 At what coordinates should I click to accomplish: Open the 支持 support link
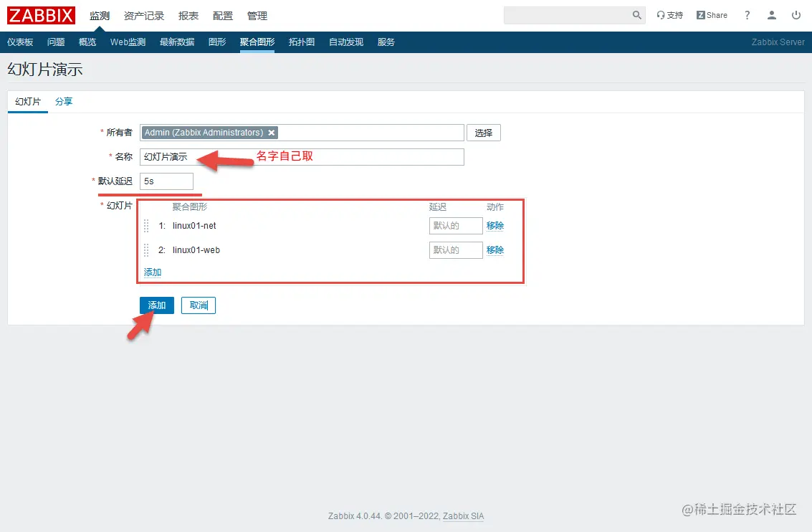[669, 16]
